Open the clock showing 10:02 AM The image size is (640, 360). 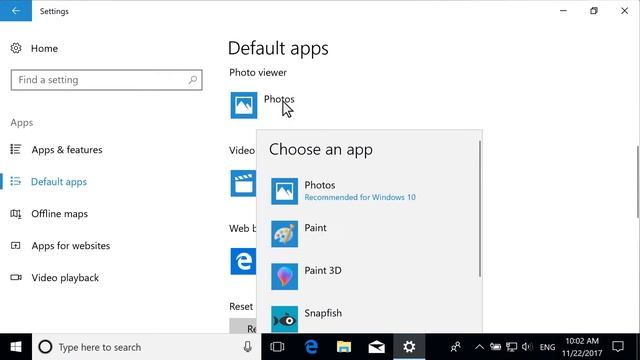coord(582,347)
